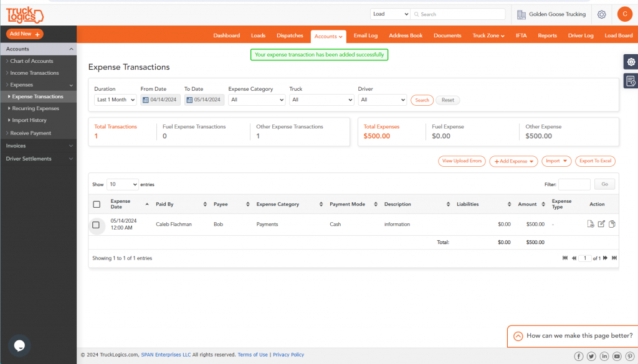Screen dimensions: 638x364
Task: Open the Loads tab
Action: tap(258, 35)
